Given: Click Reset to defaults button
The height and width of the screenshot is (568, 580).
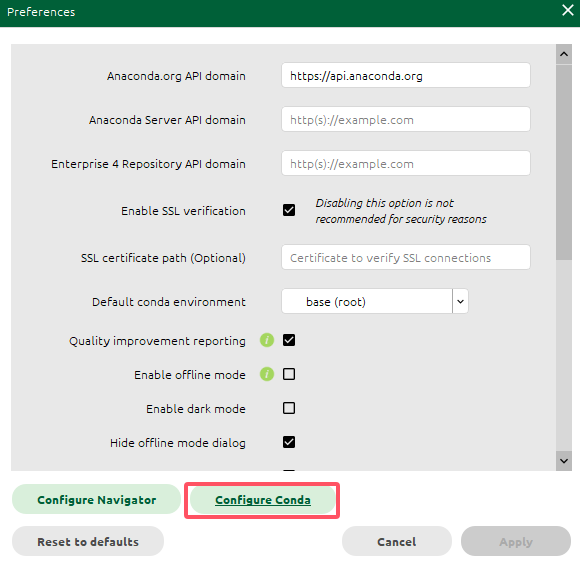Looking at the screenshot, I should pos(88,541).
